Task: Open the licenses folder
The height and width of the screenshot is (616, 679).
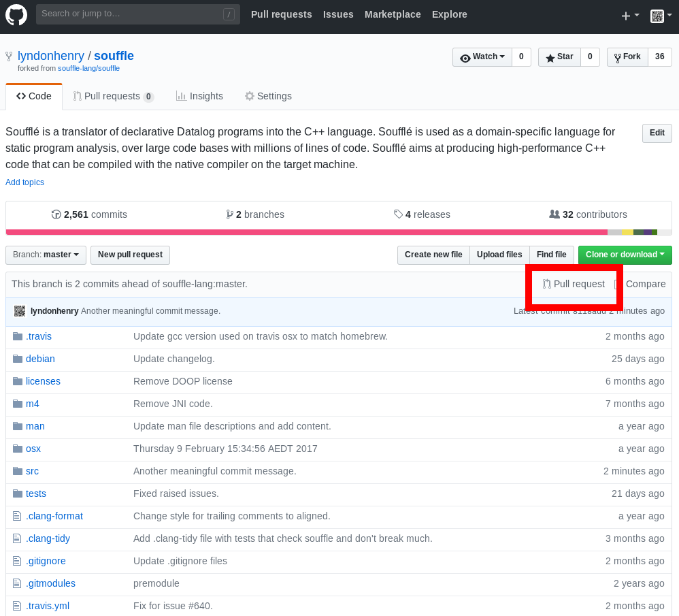Action: click(43, 382)
